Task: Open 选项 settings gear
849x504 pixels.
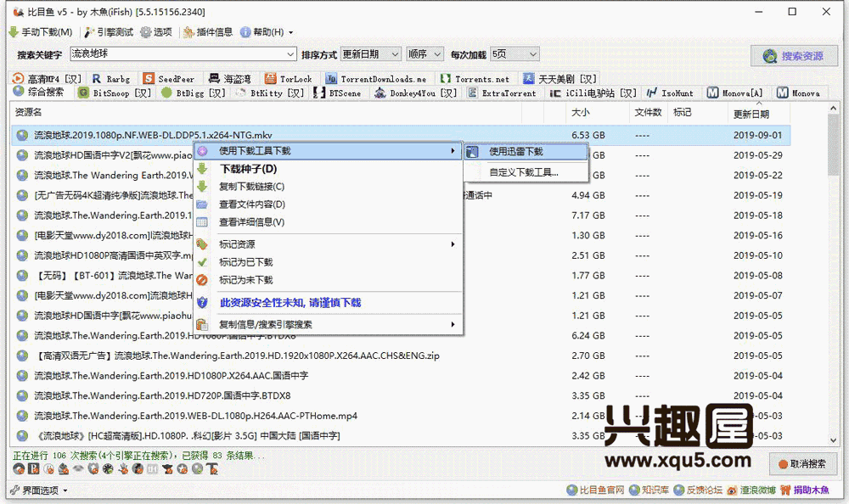Action: [156, 32]
